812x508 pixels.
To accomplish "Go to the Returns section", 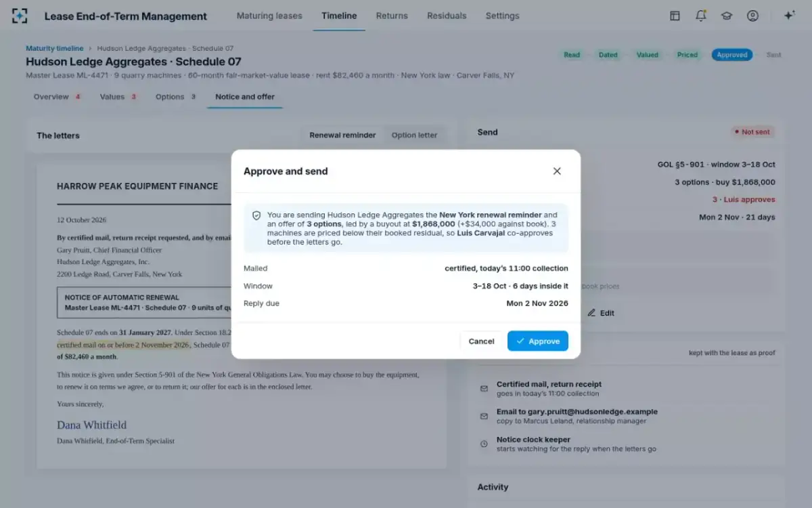I will click(392, 16).
